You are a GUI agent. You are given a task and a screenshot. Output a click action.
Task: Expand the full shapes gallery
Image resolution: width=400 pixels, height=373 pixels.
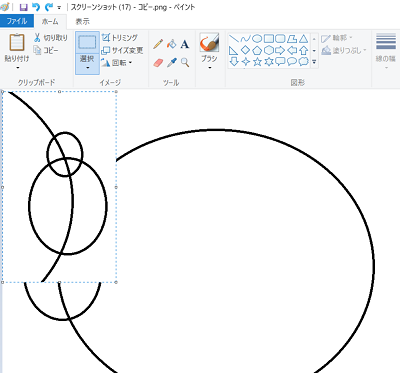coord(314,62)
